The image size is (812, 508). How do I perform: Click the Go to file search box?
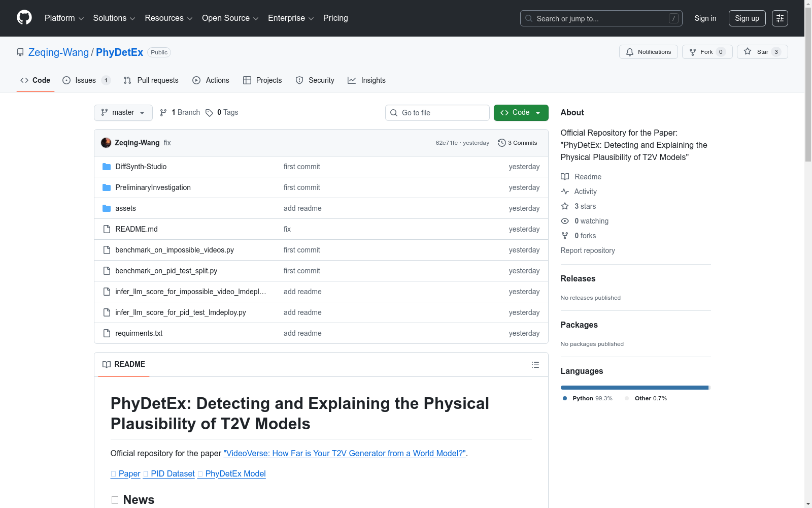pyautogui.click(x=437, y=113)
